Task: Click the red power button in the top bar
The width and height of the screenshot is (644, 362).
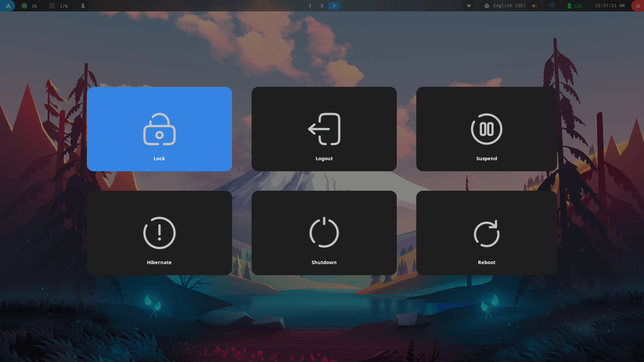Action: [638, 6]
